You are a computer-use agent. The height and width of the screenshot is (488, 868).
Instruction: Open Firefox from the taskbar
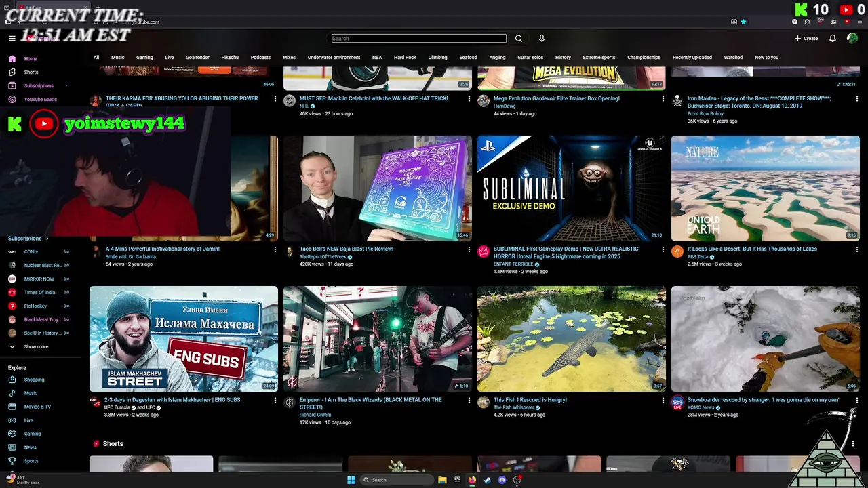click(x=472, y=480)
